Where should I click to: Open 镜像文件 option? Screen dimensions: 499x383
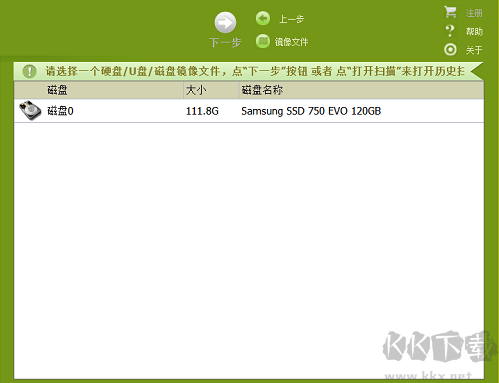[x=291, y=42]
